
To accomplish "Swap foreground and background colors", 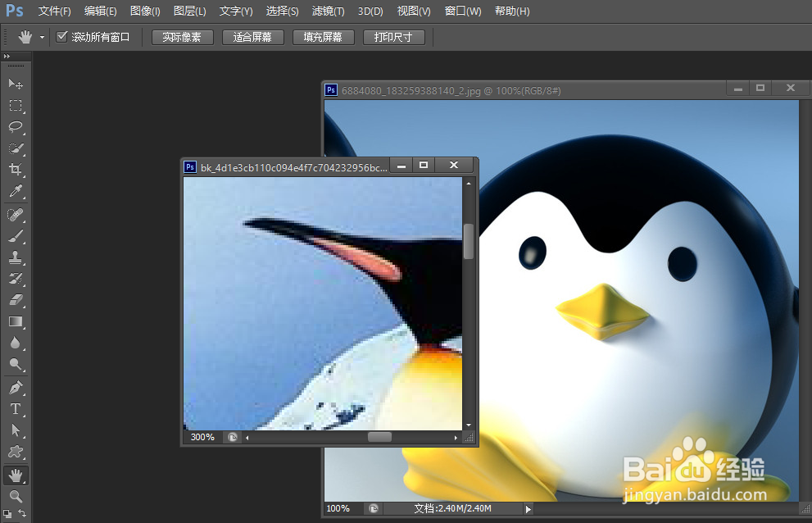I will point(22,513).
